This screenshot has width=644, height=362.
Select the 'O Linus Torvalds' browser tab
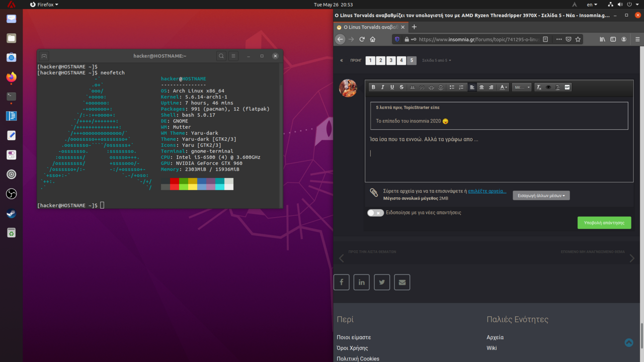[371, 27]
